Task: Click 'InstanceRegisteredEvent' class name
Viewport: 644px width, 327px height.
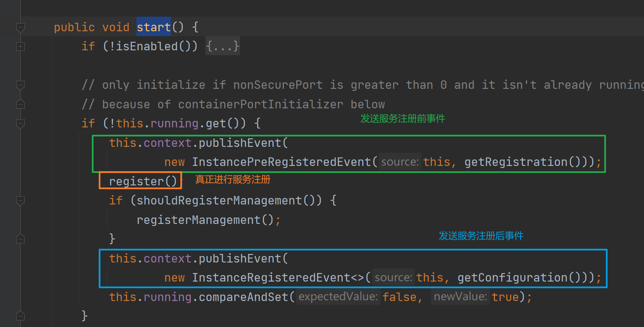Action: pos(271,278)
